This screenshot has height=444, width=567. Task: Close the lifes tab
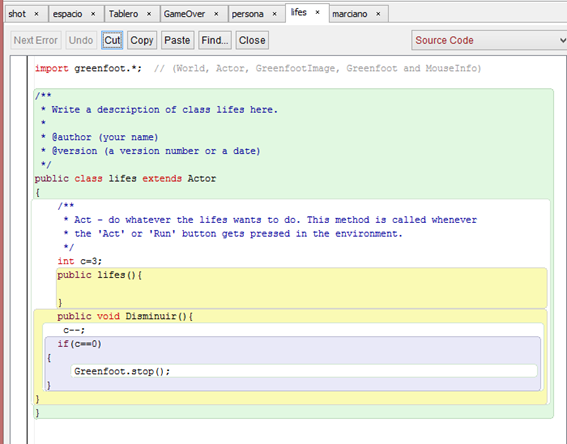[x=317, y=12]
